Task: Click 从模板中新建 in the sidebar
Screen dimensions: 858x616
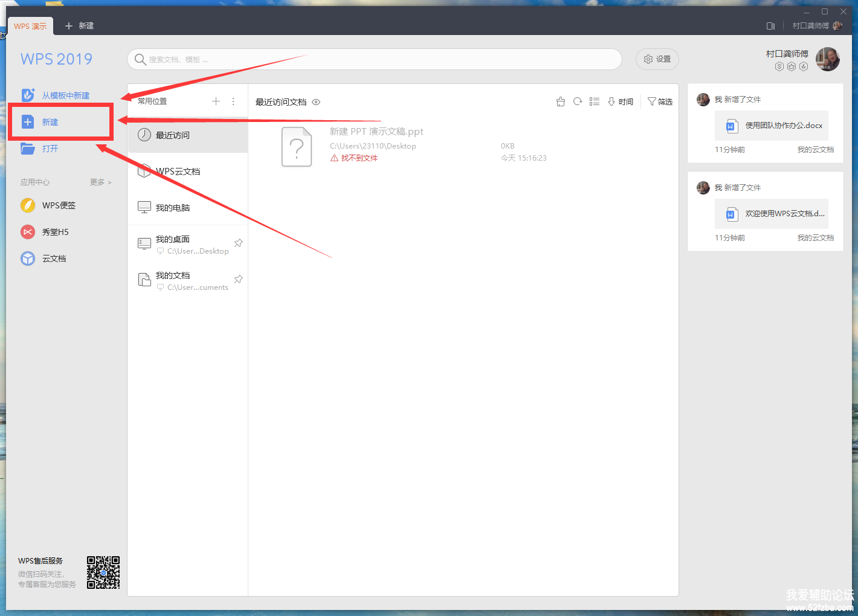Action: (x=65, y=95)
